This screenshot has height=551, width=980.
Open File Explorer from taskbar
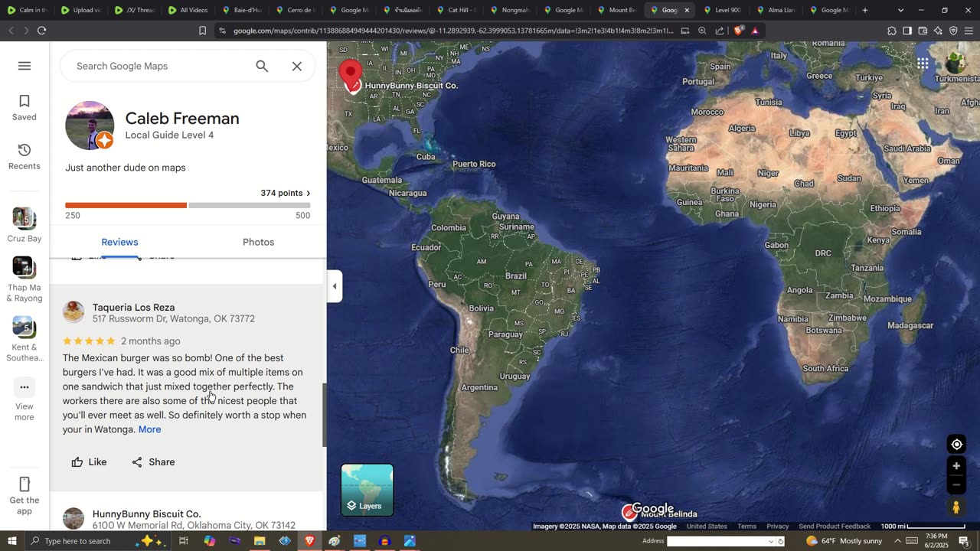pyautogui.click(x=260, y=541)
